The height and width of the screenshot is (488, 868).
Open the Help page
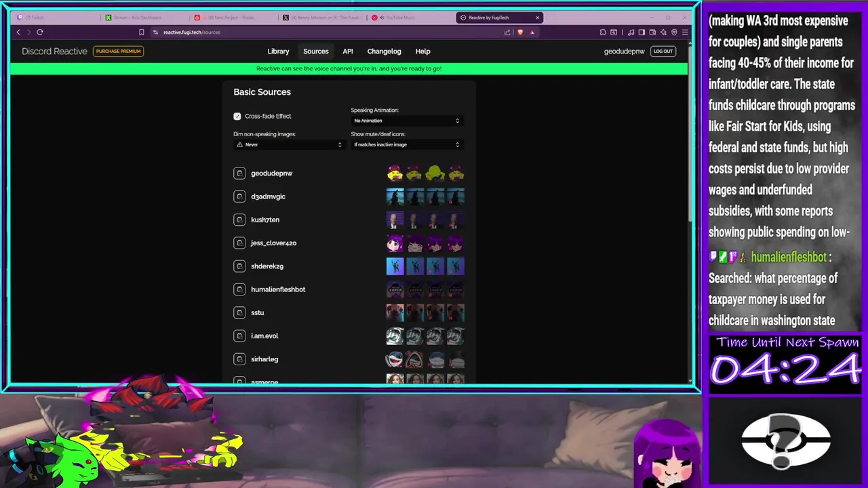point(422,52)
